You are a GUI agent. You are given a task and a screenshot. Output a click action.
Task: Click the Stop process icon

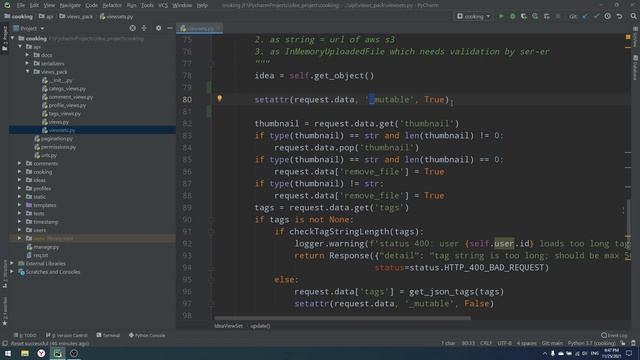558,16
